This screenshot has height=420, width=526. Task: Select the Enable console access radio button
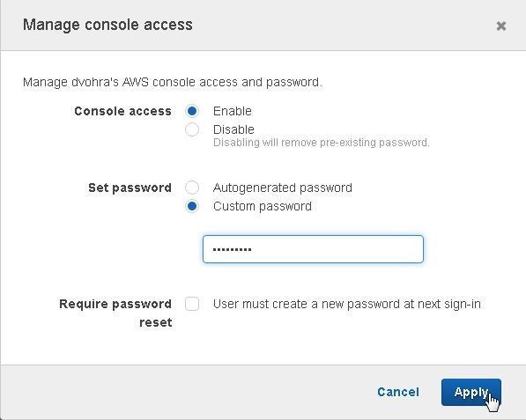point(192,111)
